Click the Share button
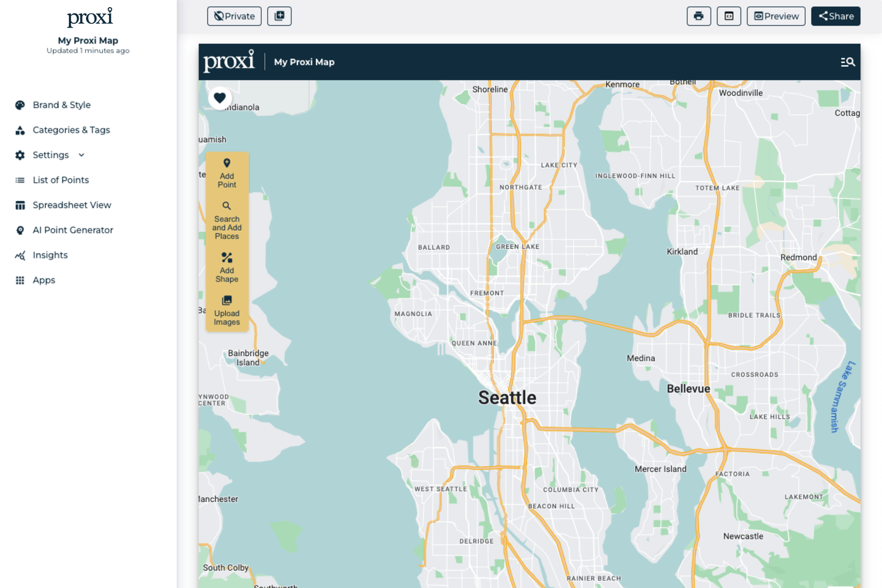 (x=835, y=16)
